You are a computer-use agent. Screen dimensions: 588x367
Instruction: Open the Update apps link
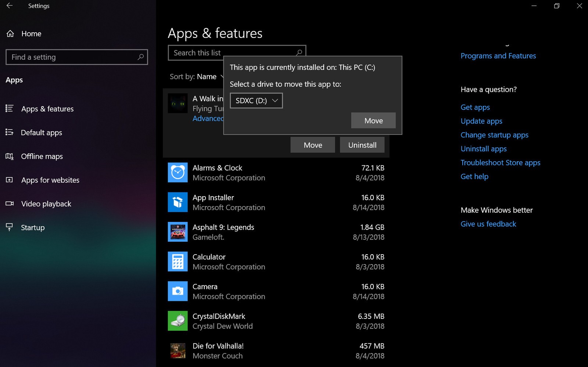[481, 121]
